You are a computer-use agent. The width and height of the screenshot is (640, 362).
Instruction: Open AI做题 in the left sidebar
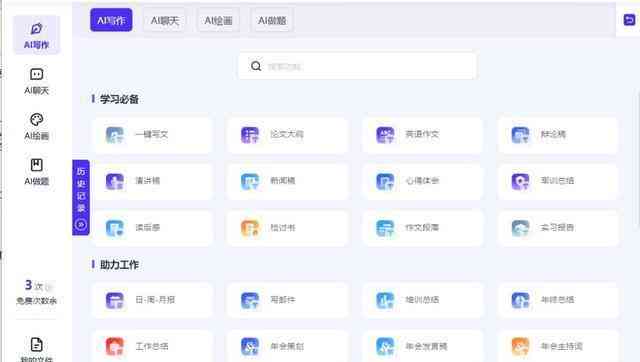point(36,172)
